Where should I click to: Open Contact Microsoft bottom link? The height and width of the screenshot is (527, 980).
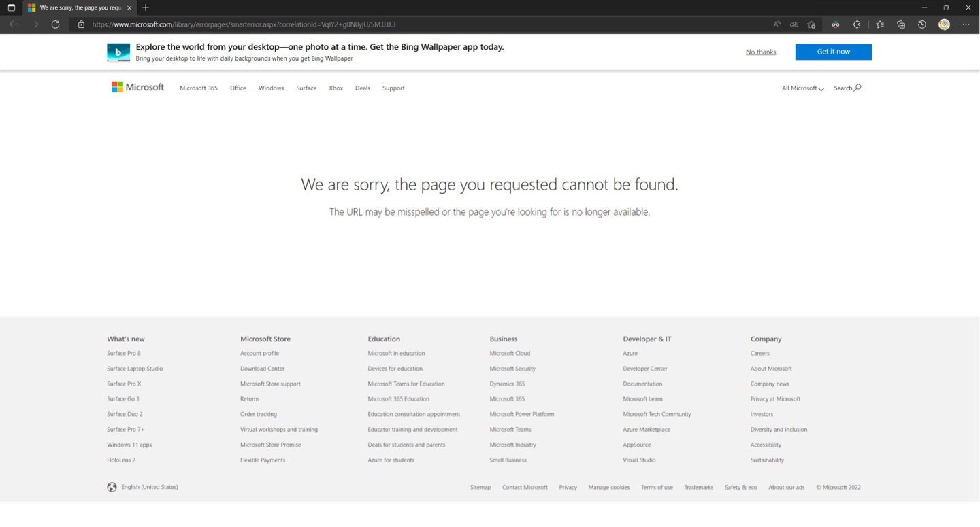[x=525, y=488]
